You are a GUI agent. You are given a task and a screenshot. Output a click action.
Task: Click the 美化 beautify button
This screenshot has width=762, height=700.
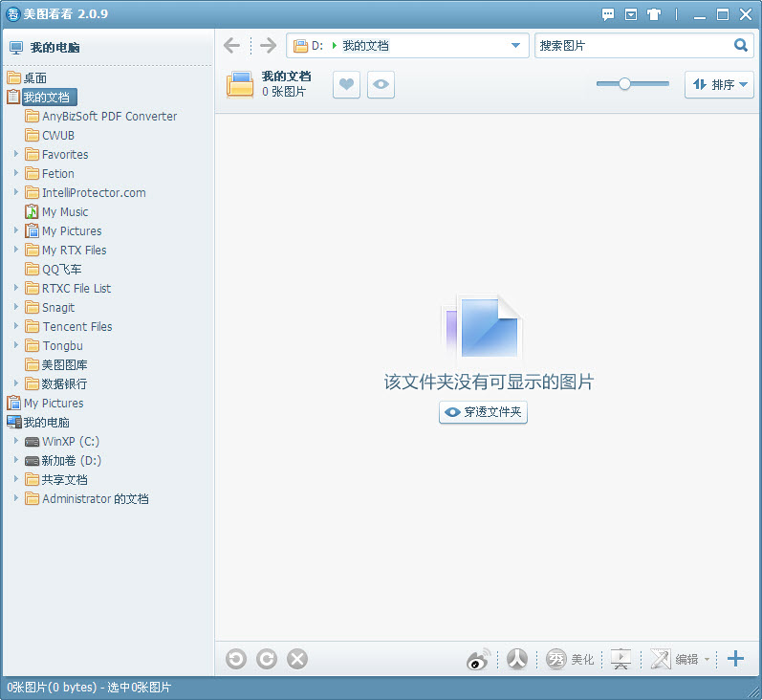(571, 659)
